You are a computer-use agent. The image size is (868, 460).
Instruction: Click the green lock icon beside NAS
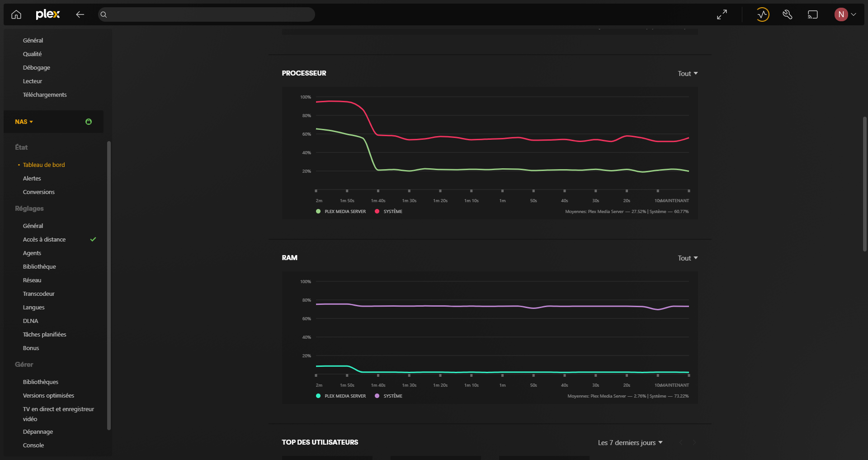89,122
